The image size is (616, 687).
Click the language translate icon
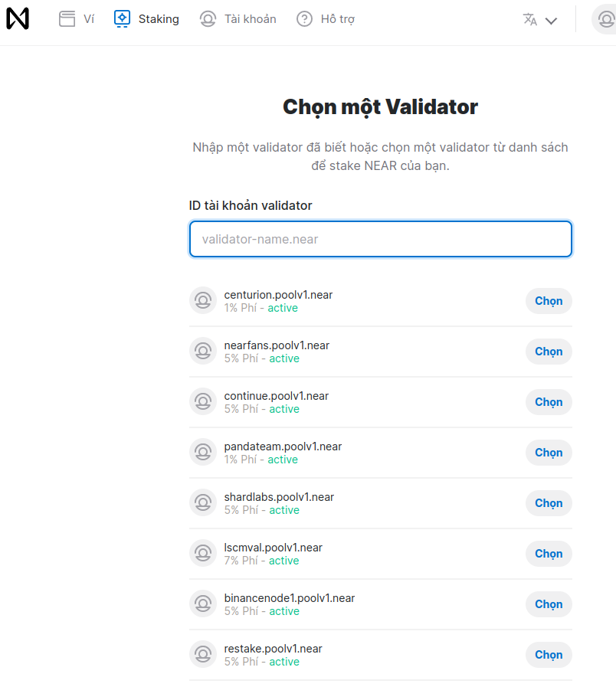[x=530, y=19]
